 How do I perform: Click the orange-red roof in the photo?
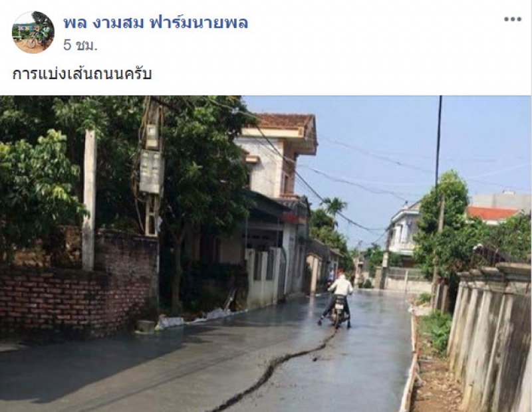(x=492, y=213)
